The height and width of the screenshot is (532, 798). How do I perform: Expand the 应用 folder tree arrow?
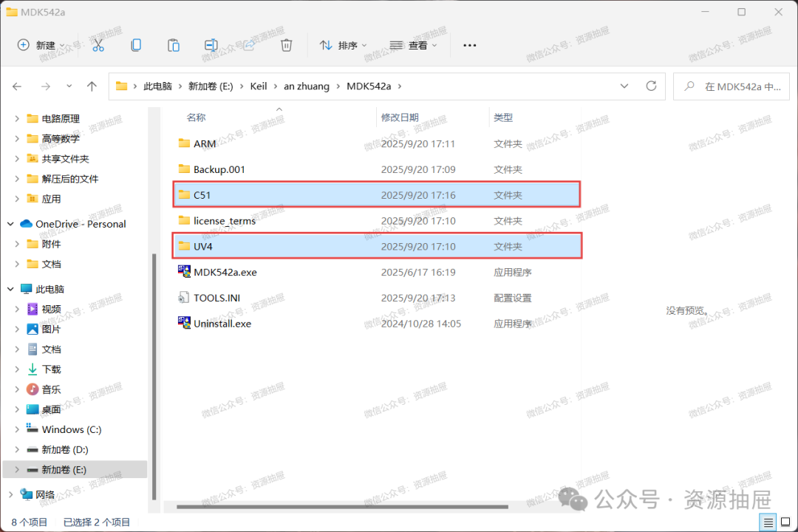[17, 199]
